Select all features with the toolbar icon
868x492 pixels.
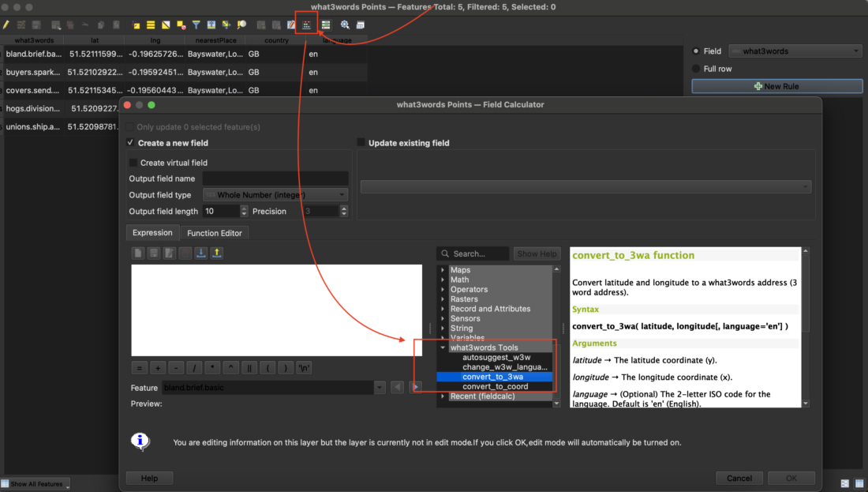pyautogui.click(x=151, y=25)
